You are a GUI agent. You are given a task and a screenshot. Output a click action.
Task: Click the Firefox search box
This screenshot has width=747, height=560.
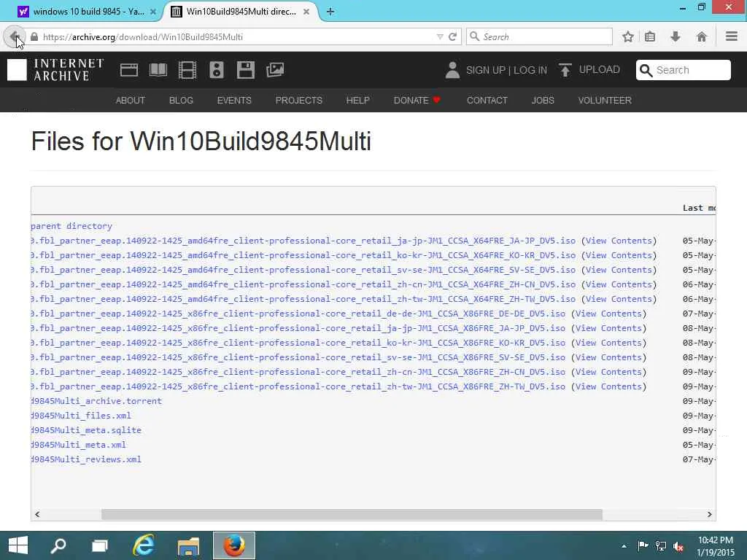click(x=539, y=36)
